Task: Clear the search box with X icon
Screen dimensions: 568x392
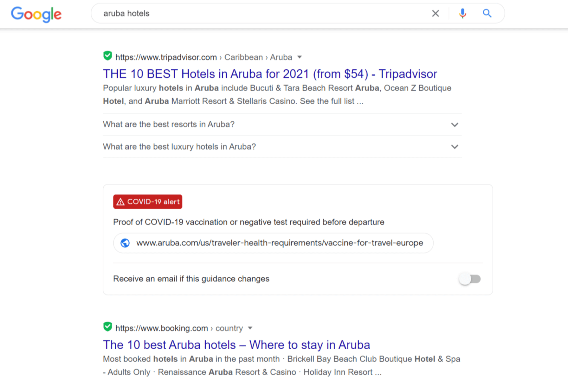Action: tap(435, 13)
